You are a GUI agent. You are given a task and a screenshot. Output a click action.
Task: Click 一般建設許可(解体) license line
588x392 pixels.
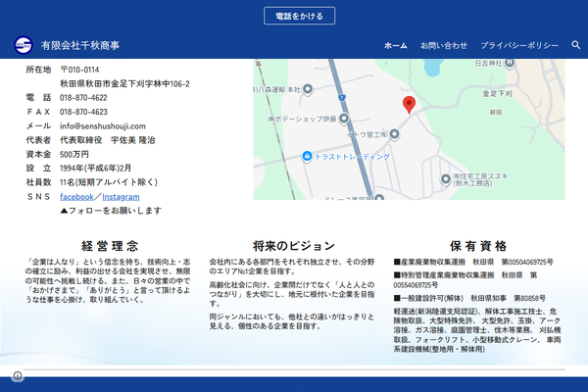tap(469, 298)
